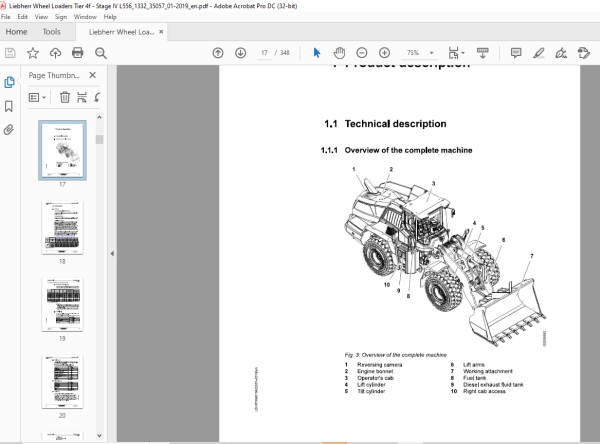The image size is (600, 444).
Task: Click the page number field showing 17
Action: pos(264,53)
